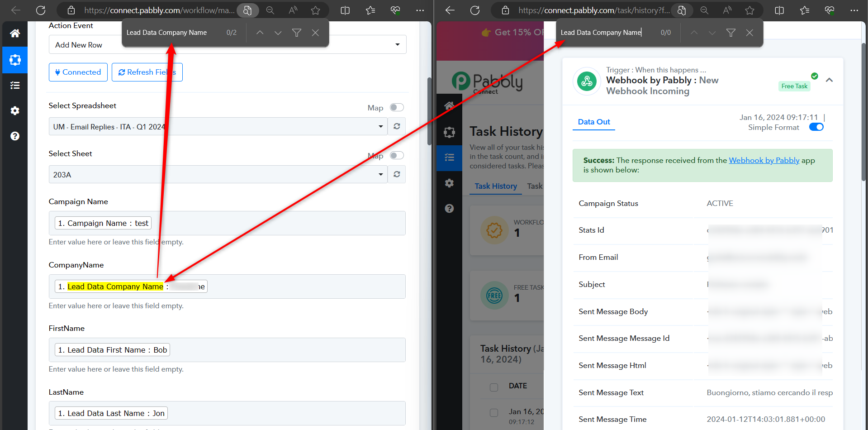
Task: Open the Action Event dropdown showing Add New Row
Action: pos(228,44)
